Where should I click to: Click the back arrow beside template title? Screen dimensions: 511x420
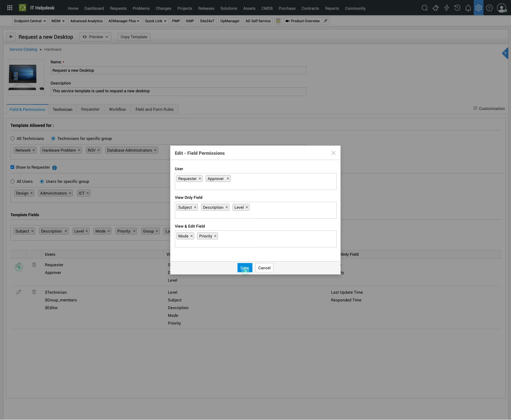pyautogui.click(x=11, y=37)
